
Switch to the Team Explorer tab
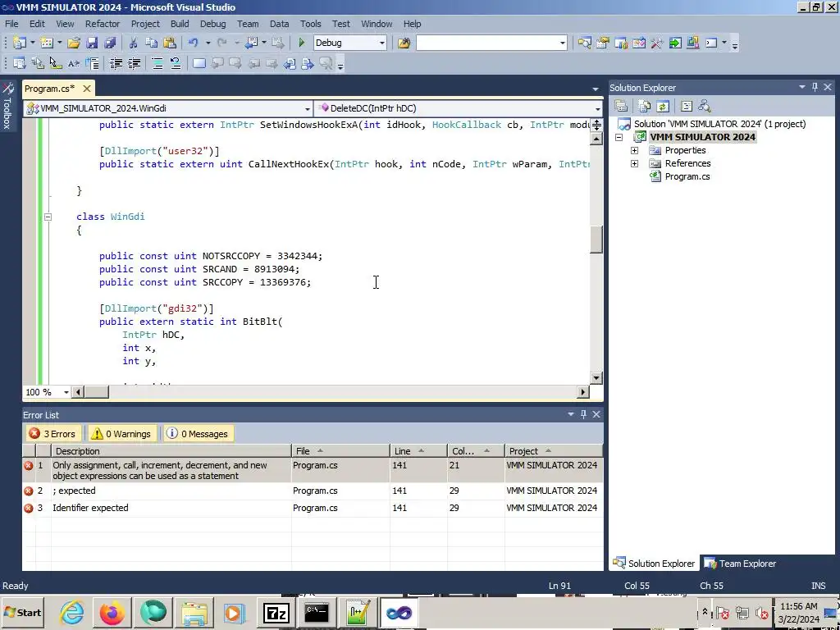click(741, 564)
